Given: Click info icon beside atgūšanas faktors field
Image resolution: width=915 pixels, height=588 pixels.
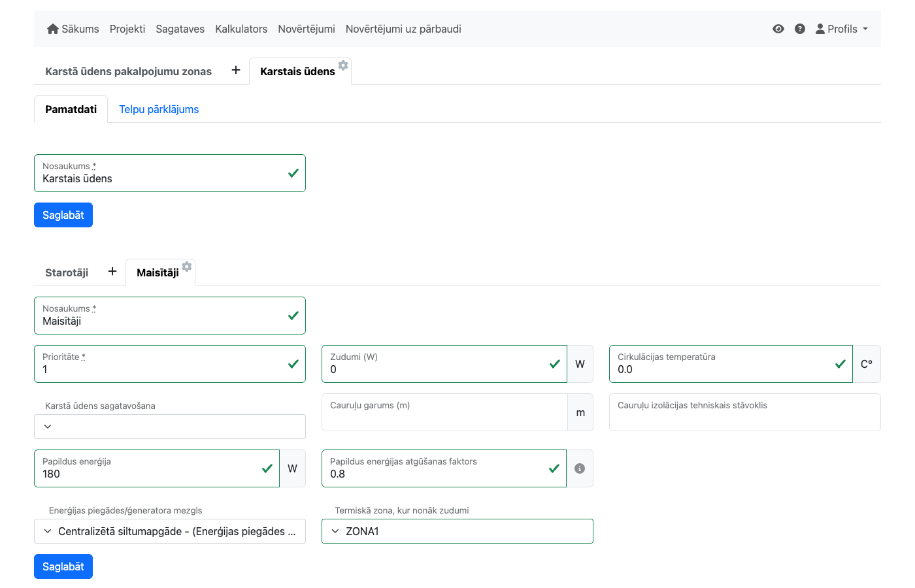Looking at the screenshot, I should coord(580,468).
